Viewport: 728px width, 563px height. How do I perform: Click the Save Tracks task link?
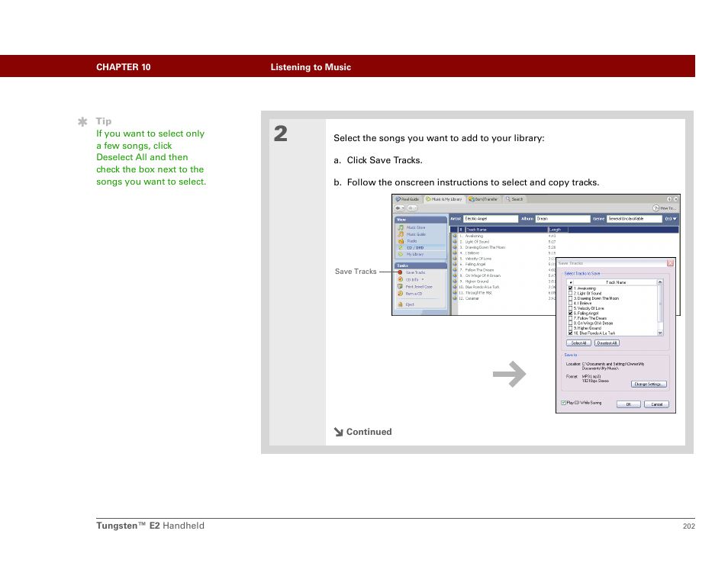click(x=416, y=272)
